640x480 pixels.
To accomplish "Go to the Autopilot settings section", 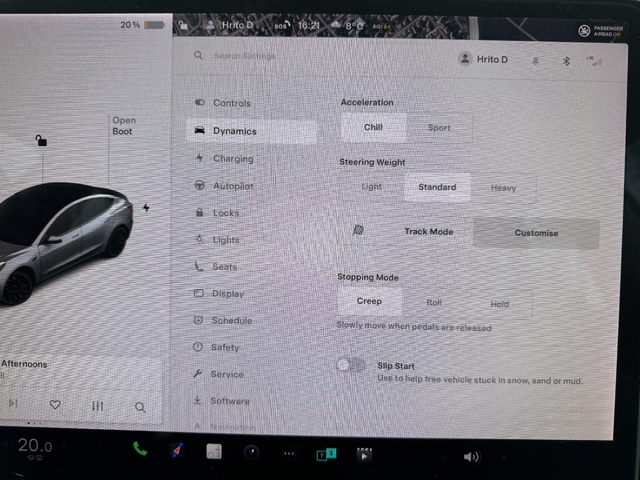I will click(232, 186).
